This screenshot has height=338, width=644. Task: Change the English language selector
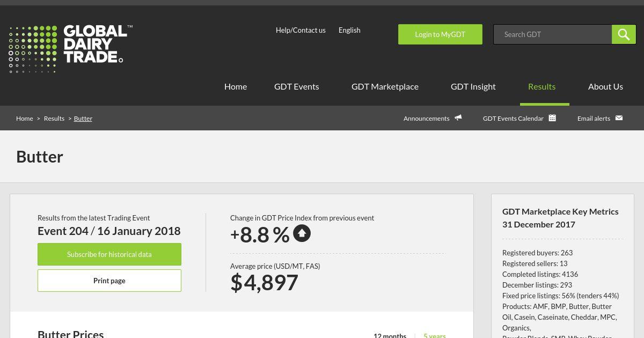click(x=349, y=30)
